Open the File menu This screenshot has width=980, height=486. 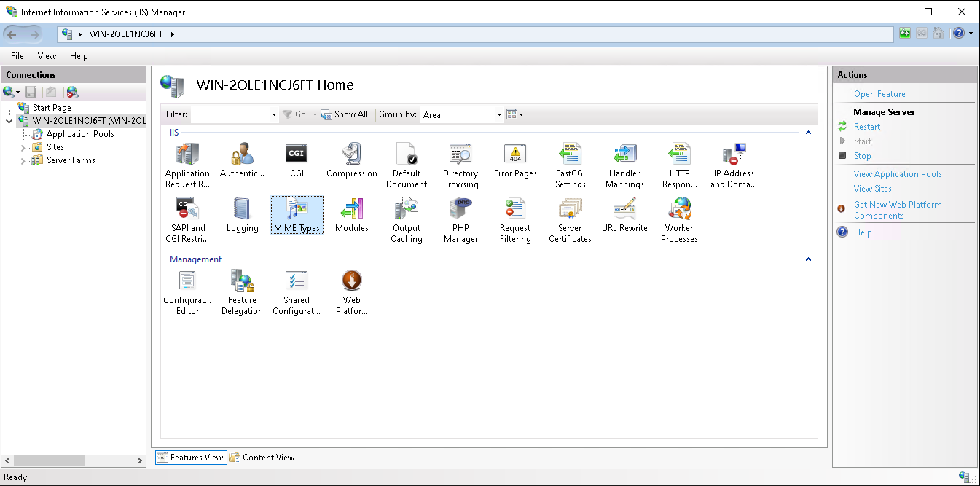click(17, 56)
